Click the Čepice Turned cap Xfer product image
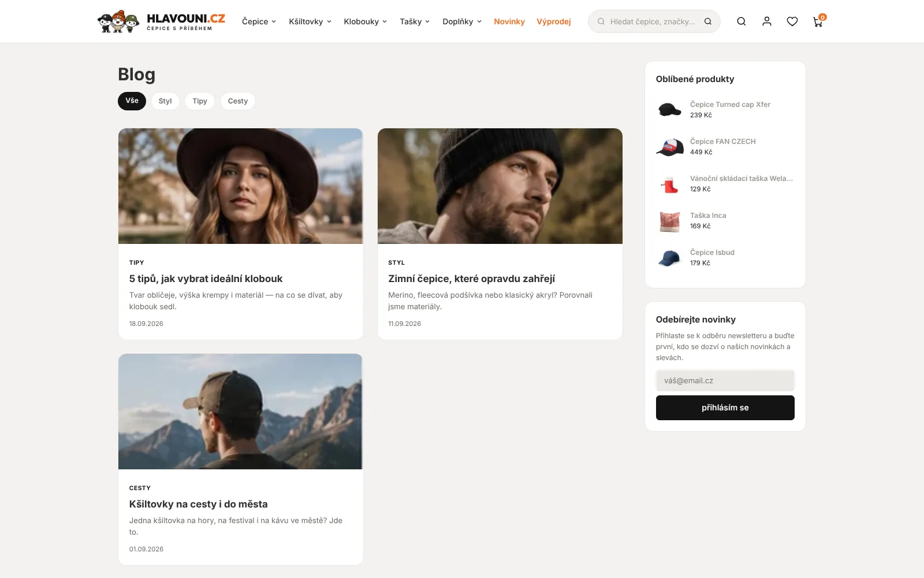Image resolution: width=924 pixels, height=578 pixels. point(670,109)
